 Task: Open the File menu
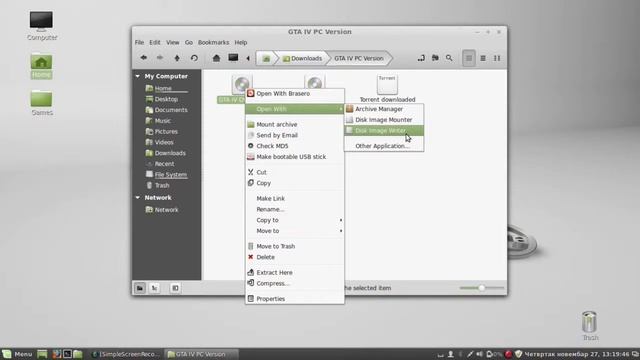(x=139, y=42)
